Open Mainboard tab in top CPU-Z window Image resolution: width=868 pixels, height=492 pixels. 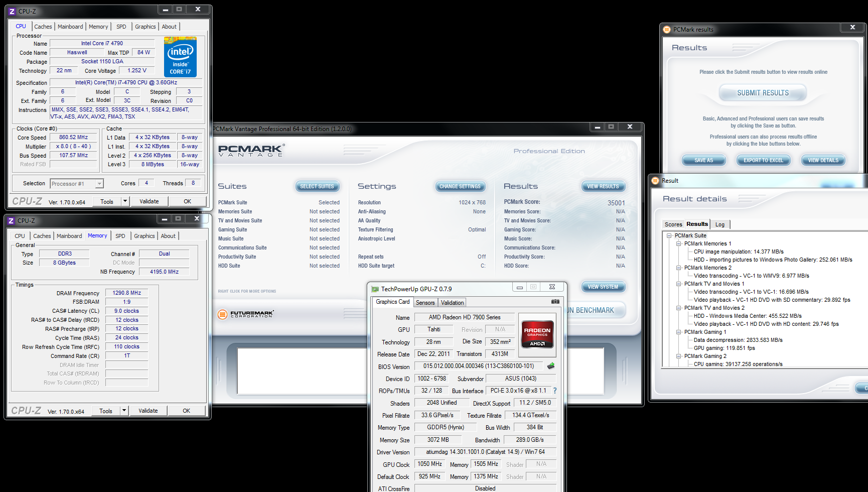tap(70, 27)
